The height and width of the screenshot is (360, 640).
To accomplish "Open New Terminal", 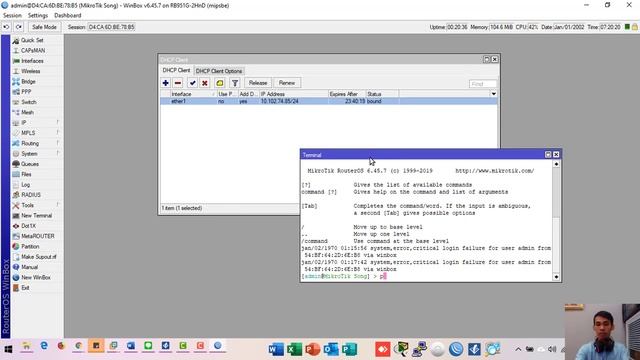I will point(36,216).
